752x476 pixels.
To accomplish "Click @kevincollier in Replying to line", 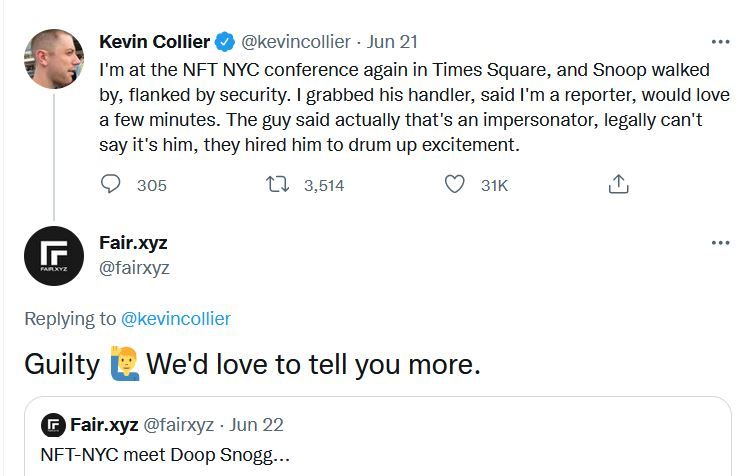I will [175, 319].
